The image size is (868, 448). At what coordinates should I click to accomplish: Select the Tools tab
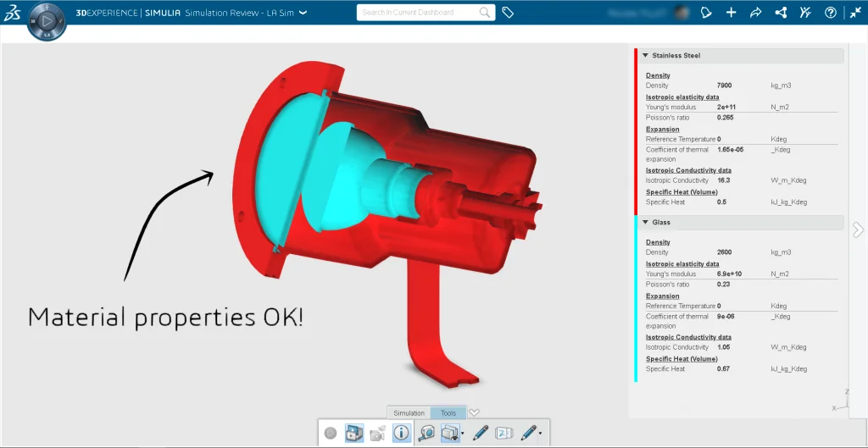[448, 413]
